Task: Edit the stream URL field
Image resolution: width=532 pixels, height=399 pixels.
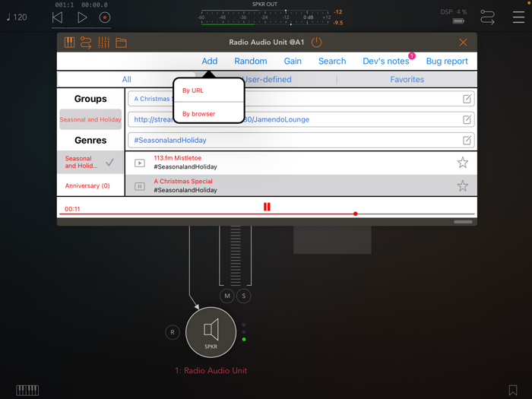Action: (x=467, y=119)
